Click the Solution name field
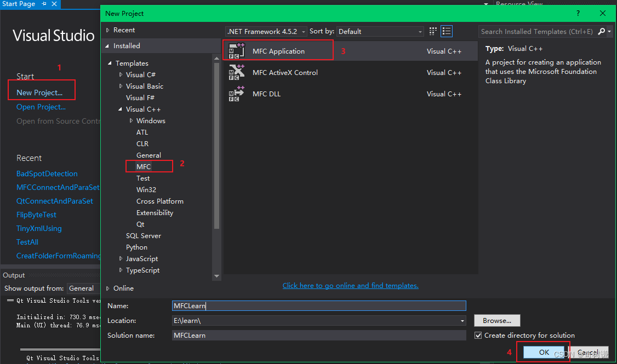 tap(319, 336)
